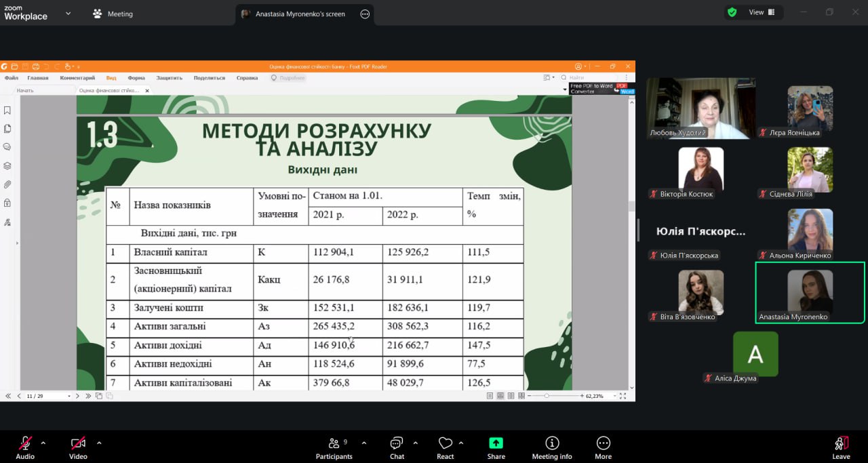This screenshot has height=463, width=868.
Task: Click the React heart icon
Action: click(445, 447)
